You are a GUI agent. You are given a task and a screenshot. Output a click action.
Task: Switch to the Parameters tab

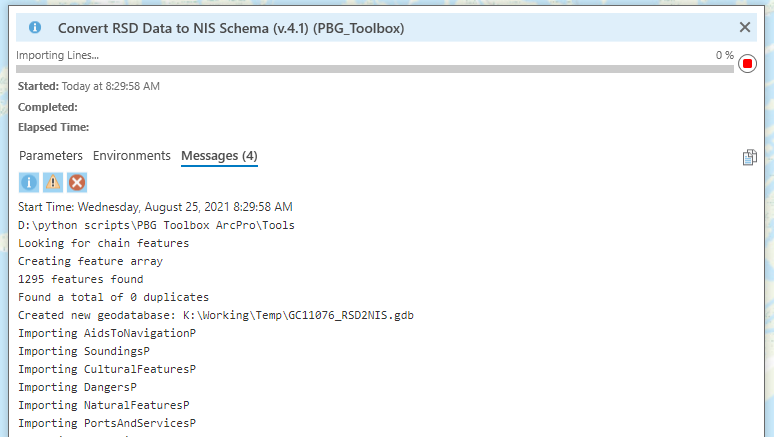(x=51, y=156)
